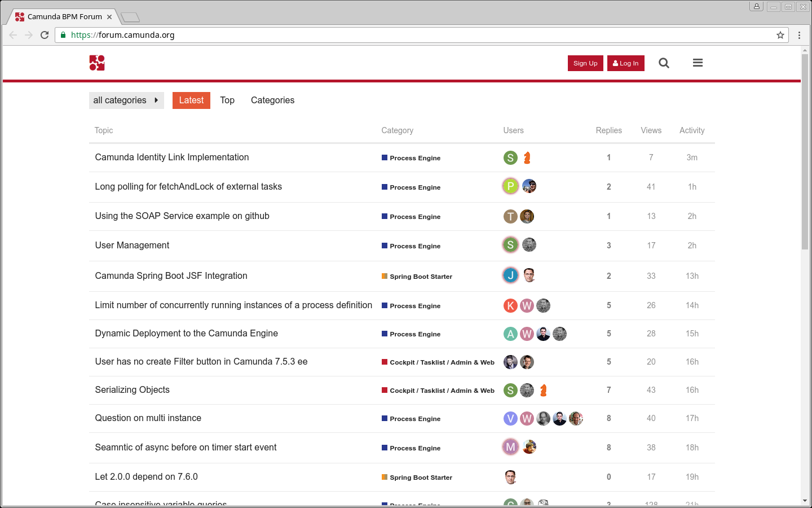Click first photo avatar on User has no create Filter row
The width and height of the screenshot is (812, 508).
(510, 362)
